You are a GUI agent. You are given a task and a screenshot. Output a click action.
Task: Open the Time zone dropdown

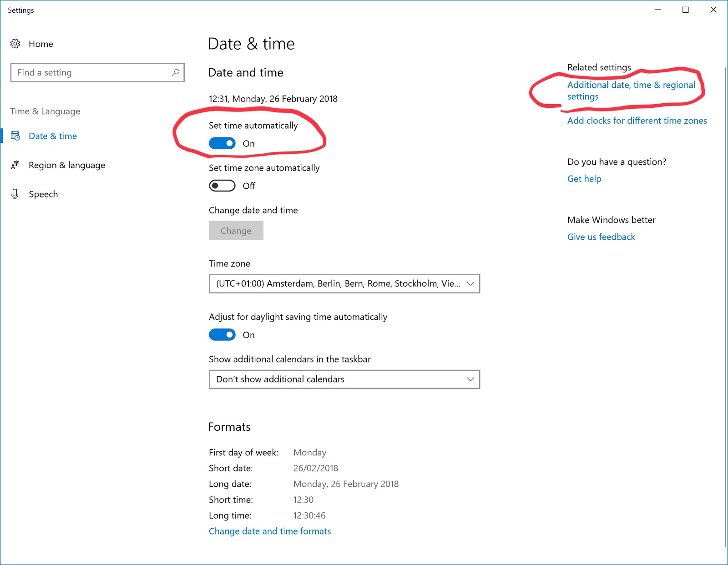tap(344, 284)
